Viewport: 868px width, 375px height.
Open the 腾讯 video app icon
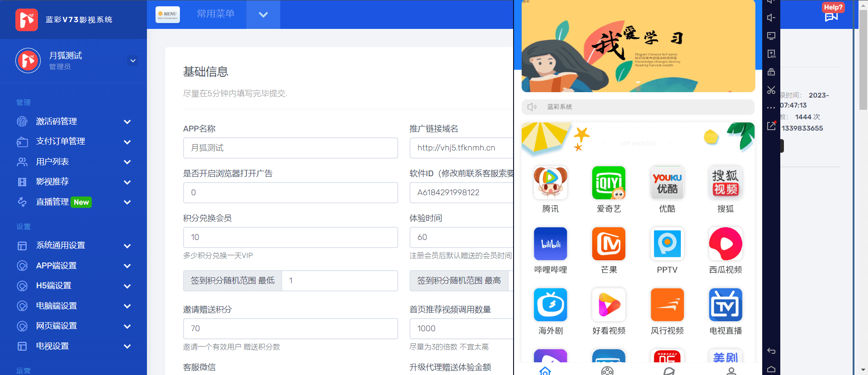click(x=550, y=183)
